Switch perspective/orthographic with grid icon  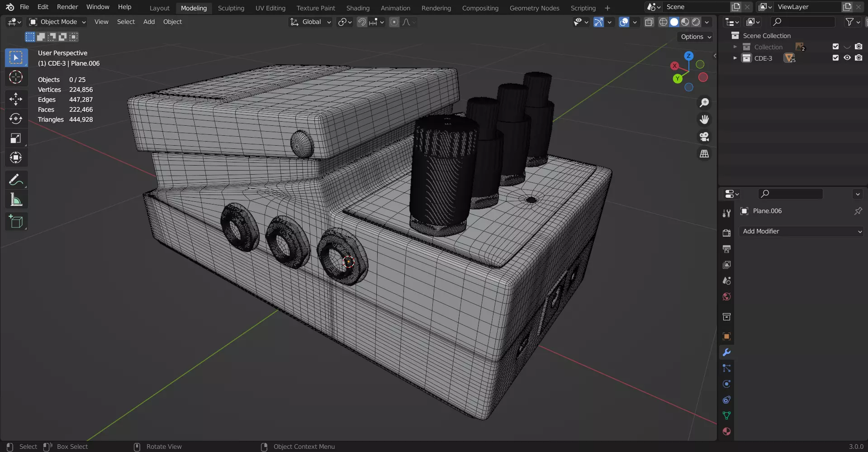point(704,154)
